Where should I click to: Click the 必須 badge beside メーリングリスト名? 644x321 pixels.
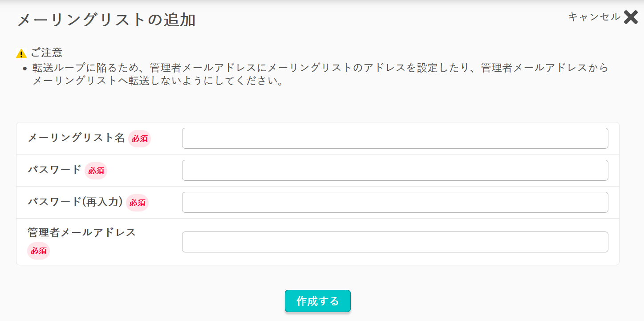140,139
